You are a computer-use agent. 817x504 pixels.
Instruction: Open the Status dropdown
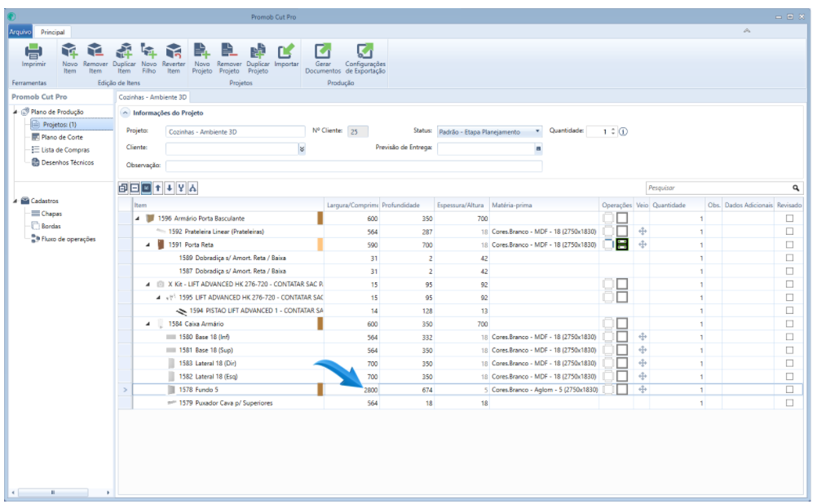(x=538, y=131)
